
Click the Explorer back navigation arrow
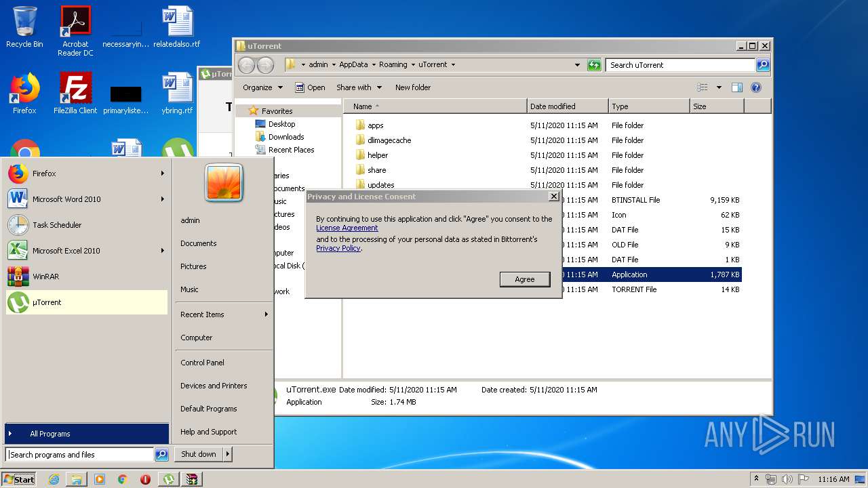click(246, 65)
